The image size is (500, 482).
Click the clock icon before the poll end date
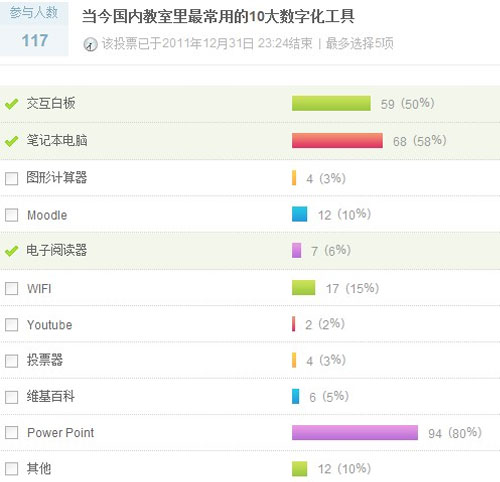(x=90, y=44)
